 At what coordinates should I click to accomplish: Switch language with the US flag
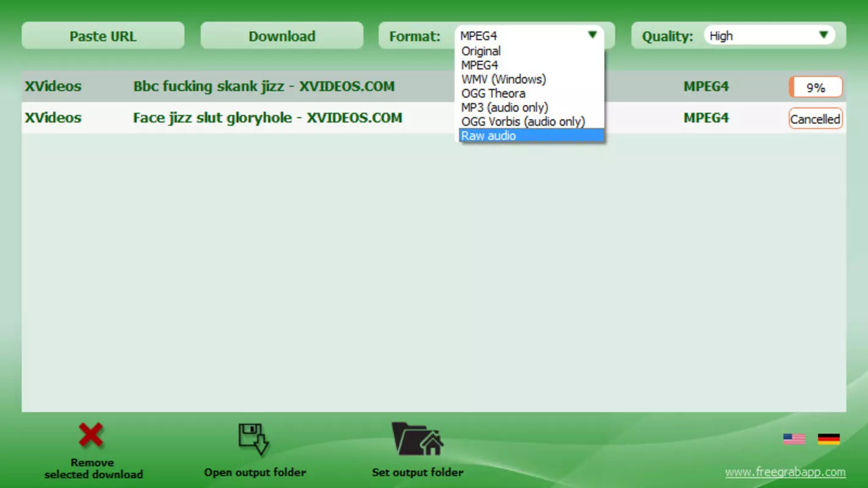click(794, 439)
